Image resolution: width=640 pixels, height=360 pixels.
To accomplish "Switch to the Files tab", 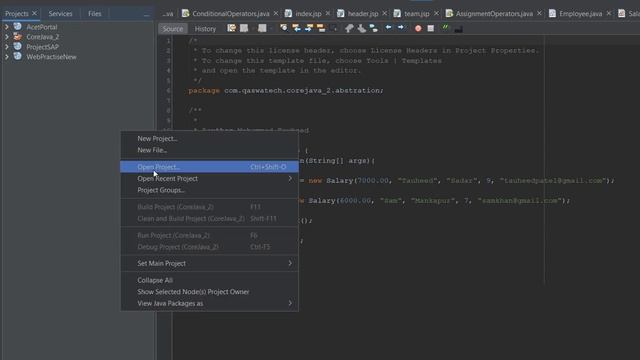I will click(x=95, y=13).
